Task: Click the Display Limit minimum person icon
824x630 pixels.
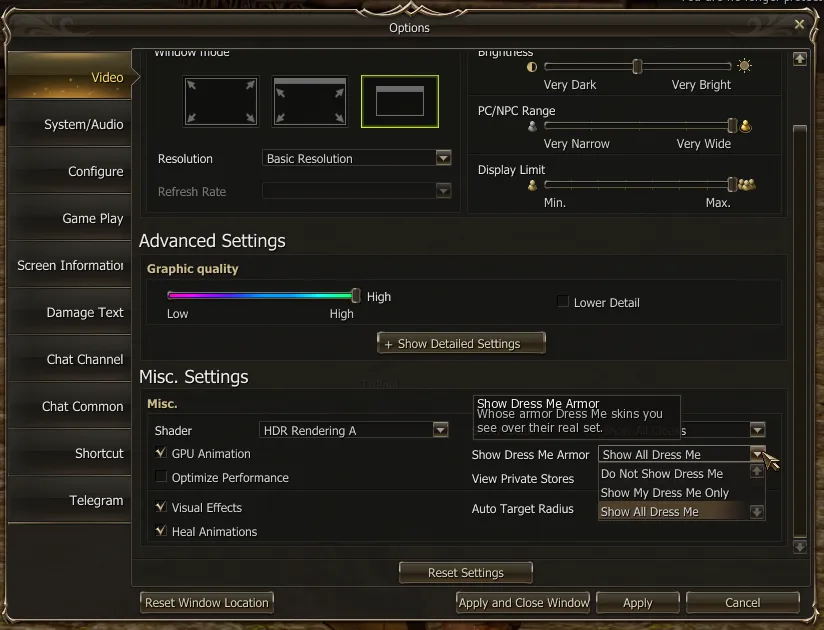Action: point(532,185)
